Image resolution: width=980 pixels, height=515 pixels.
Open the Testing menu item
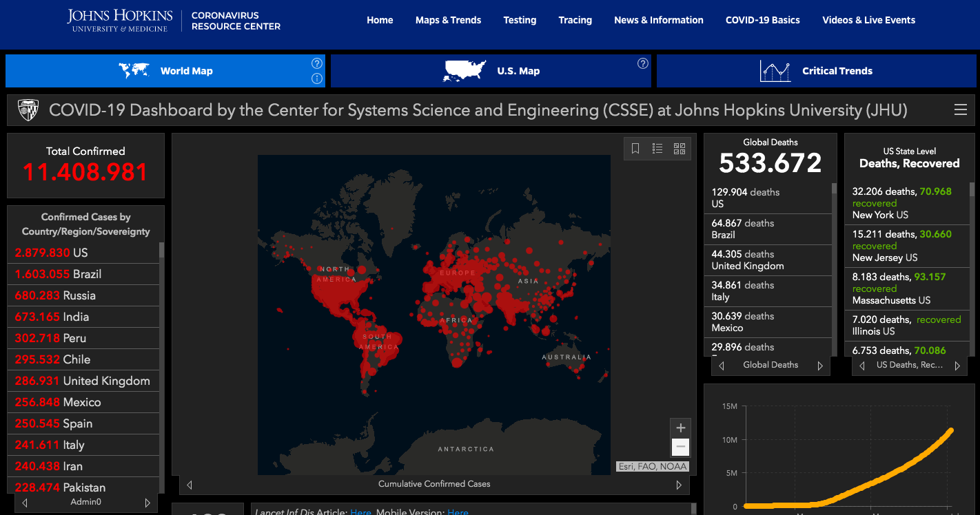coord(520,20)
